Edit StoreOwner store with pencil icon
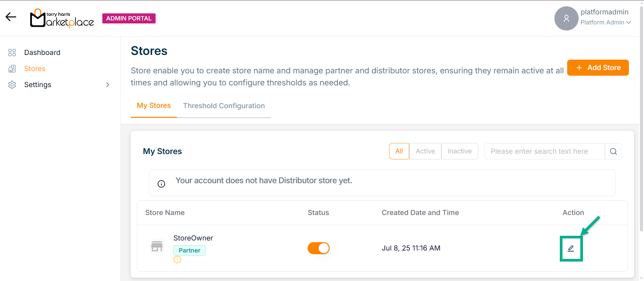 point(571,249)
